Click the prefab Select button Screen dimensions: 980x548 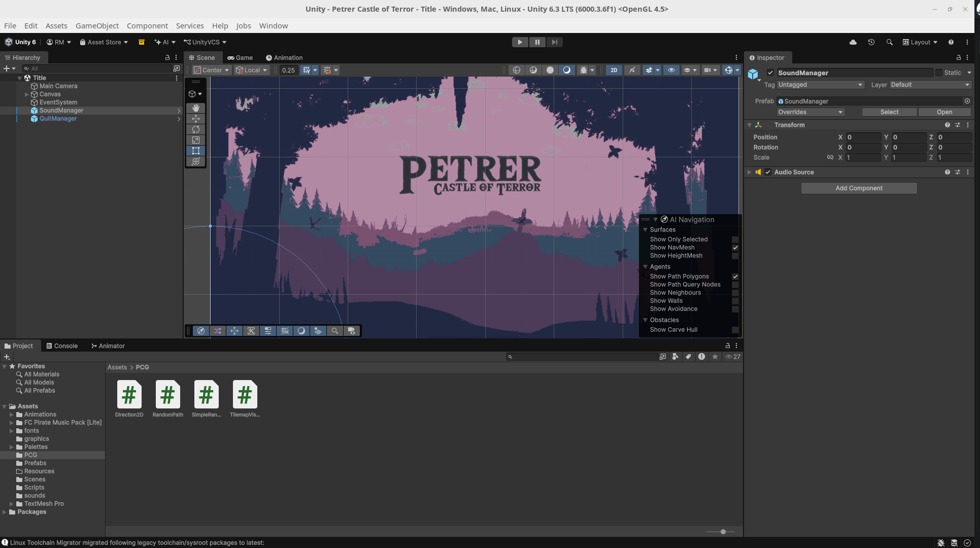pos(889,112)
